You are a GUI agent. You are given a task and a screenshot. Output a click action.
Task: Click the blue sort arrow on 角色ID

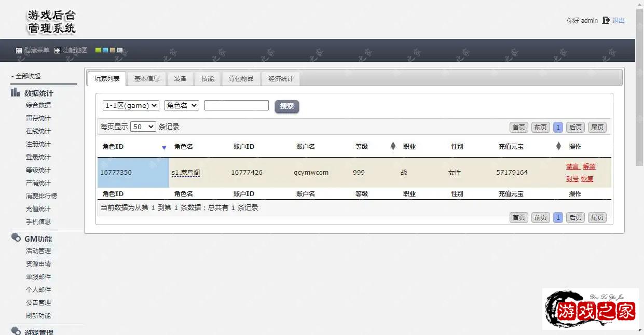(164, 148)
